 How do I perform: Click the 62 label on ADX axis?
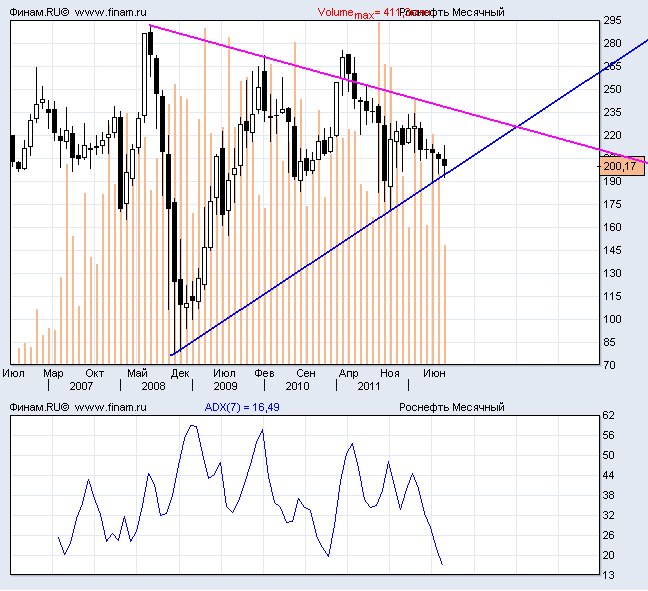pos(609,415)
